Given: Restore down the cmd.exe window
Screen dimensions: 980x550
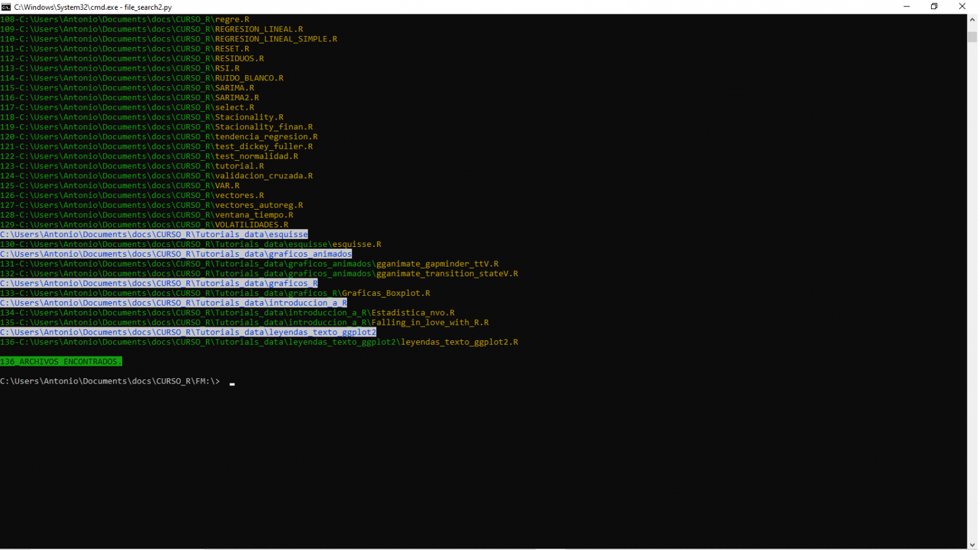Looking at the screenshot, I should (x=934, y=7).
